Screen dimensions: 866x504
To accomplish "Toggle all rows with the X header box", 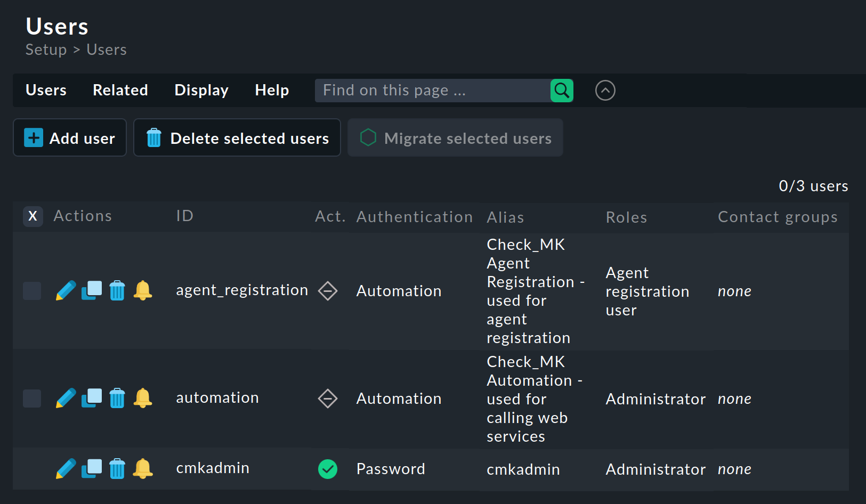I will pos(33,216).
